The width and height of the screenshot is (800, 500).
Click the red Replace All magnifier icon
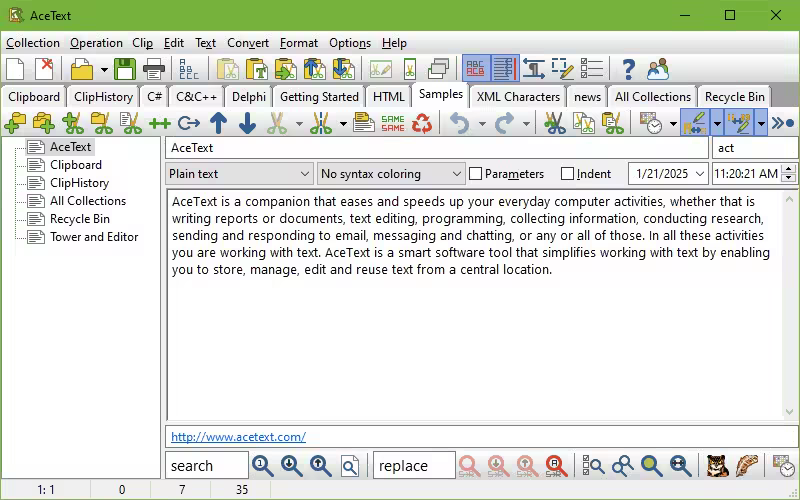[556, 465]
